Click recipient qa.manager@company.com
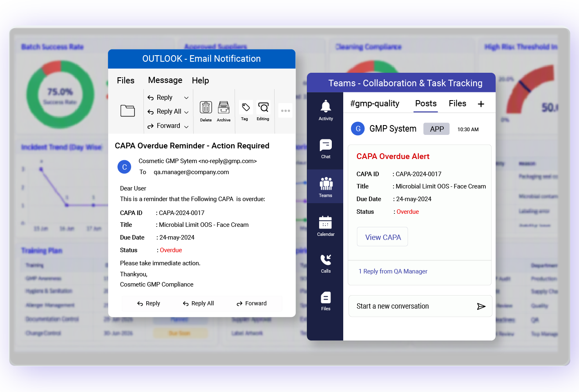Image resolution: width=579 pixels, height=392 pixels. pyautogui.click(x=191, y=172)
